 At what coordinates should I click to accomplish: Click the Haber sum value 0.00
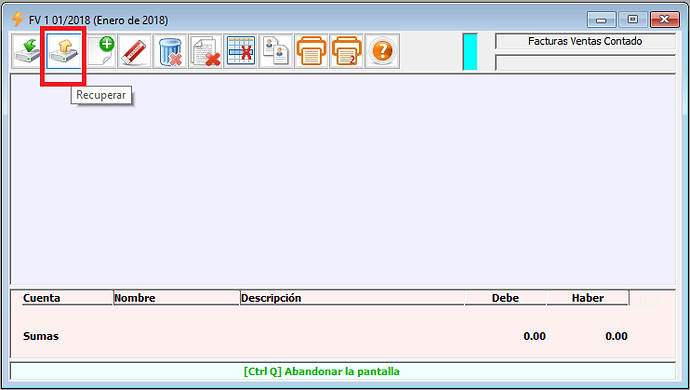[x=616, y=336]
